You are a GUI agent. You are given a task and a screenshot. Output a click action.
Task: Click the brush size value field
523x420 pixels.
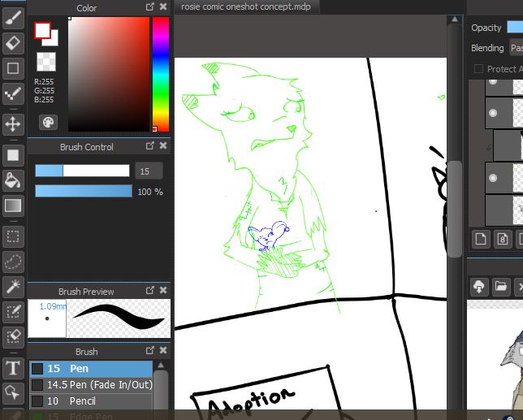pos(148,171)
